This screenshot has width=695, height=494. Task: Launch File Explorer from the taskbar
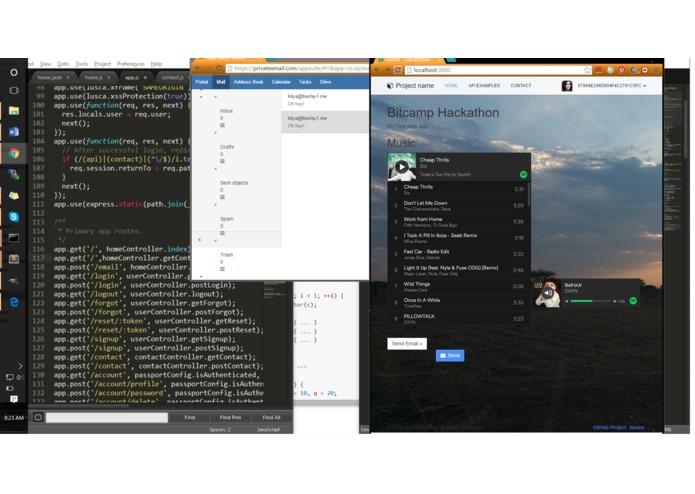coord(14,111)
